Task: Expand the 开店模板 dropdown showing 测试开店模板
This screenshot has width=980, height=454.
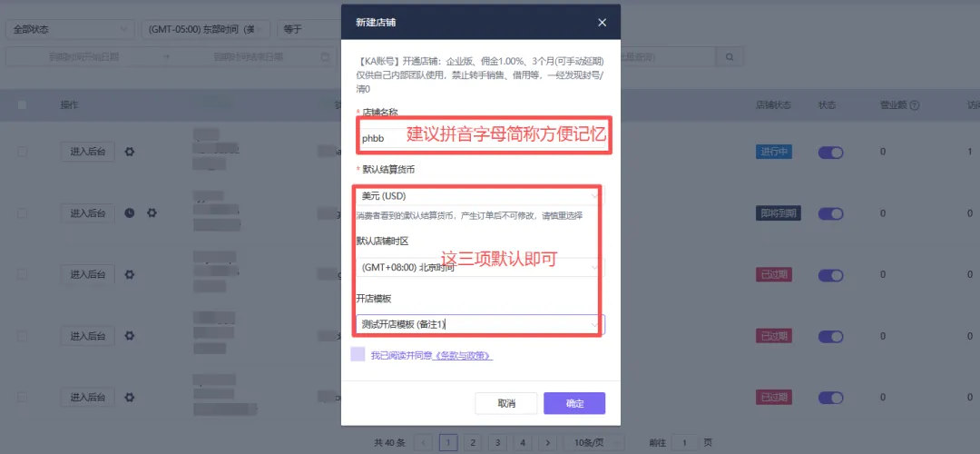Action: tap(481, 324)
